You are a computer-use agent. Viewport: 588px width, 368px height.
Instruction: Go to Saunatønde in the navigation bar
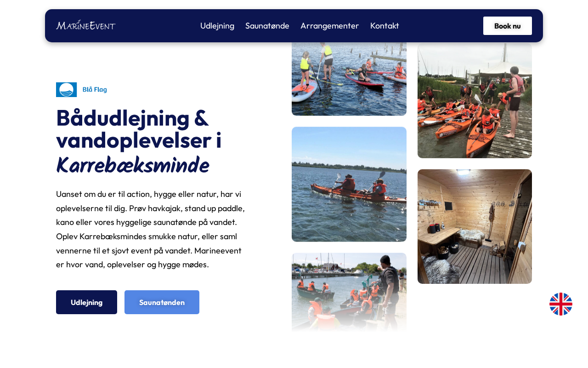(267, 26)
